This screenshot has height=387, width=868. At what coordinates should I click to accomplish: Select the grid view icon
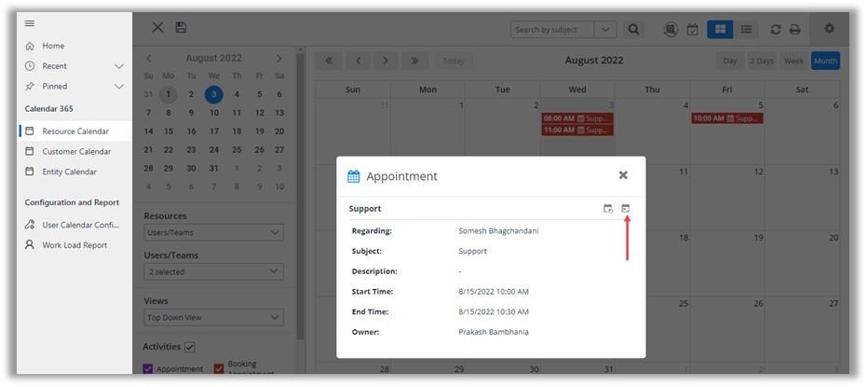(719, 30)
